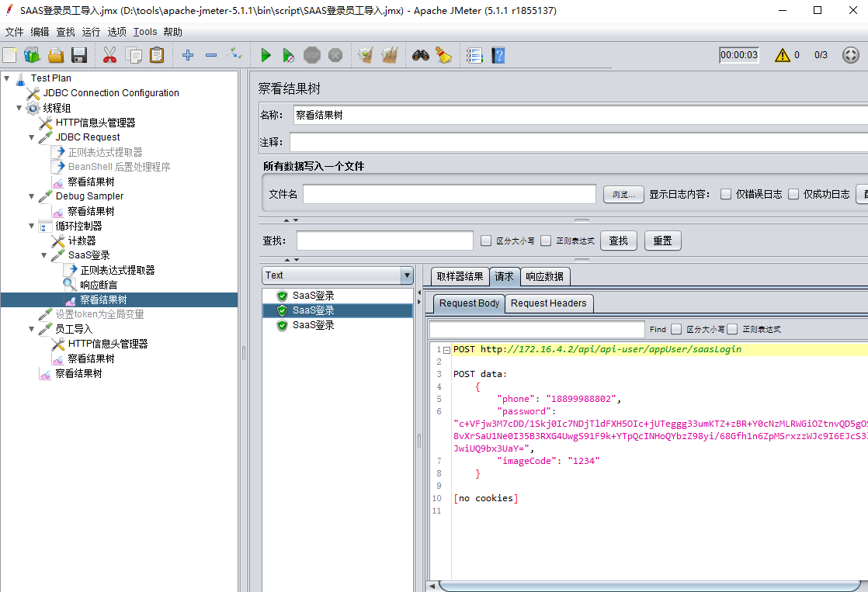The width and height of the screenshot is (868, 592).
Task: Toggle 区分大小写 checkbox beside Find
Action: pos(676,329)
